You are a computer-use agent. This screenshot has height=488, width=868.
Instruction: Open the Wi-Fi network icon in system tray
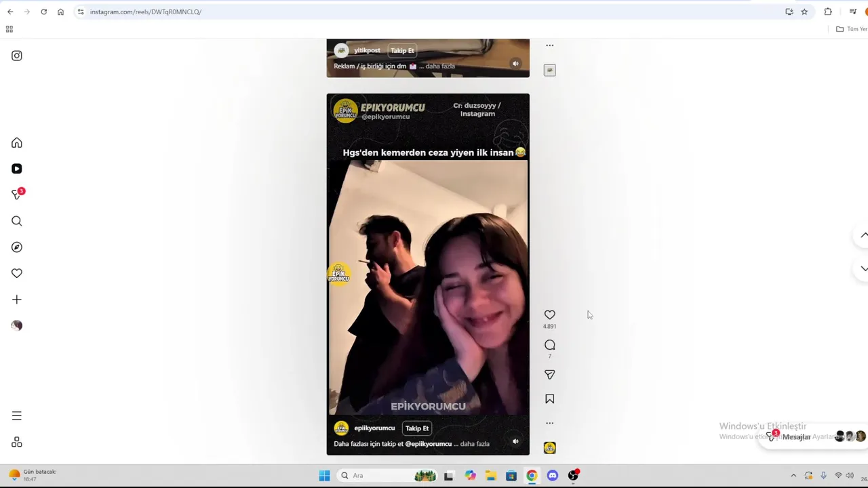click(x=838, y=476)
